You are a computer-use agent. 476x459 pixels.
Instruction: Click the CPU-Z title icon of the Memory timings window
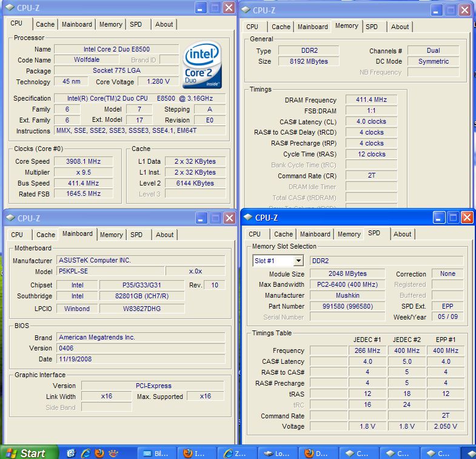coord(246,10)
